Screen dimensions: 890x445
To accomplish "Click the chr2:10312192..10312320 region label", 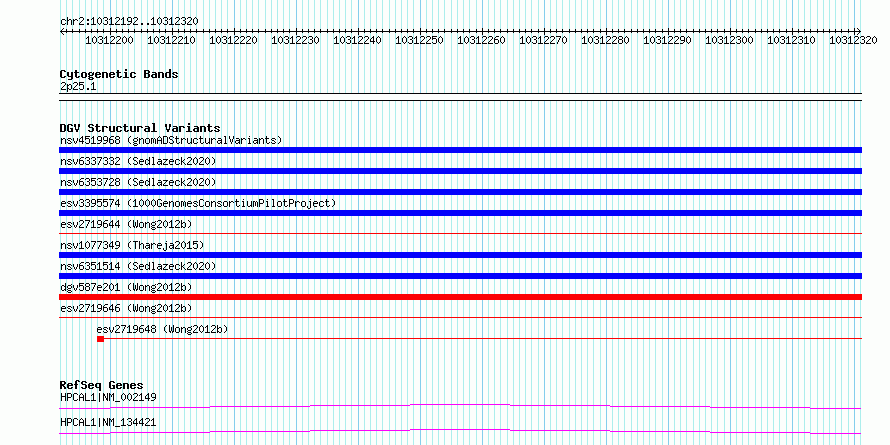I will (129, 21).
